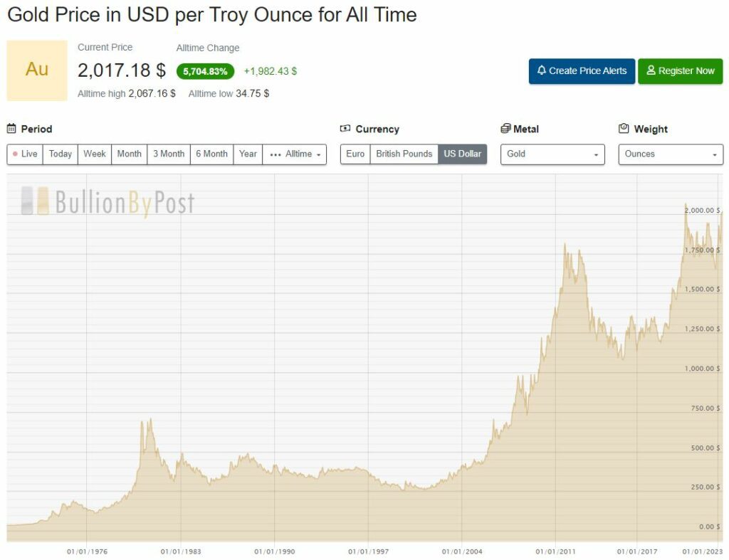Expand the Ounces weight dropdown

pos(671,154)
